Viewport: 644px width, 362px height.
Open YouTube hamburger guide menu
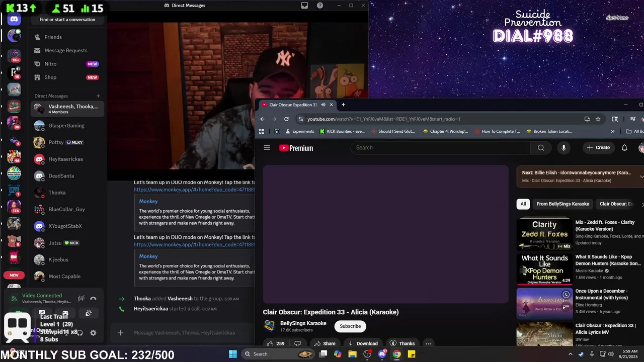click(267, 148)
